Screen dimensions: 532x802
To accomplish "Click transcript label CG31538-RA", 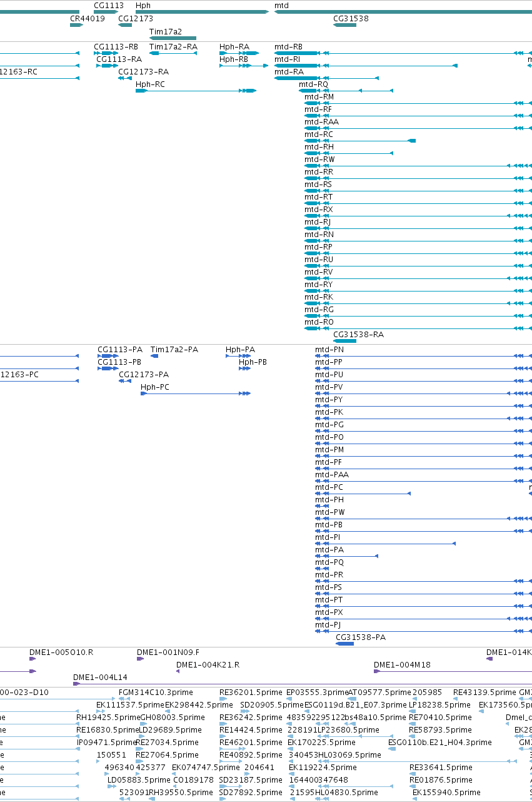I will tap(358, 335).
